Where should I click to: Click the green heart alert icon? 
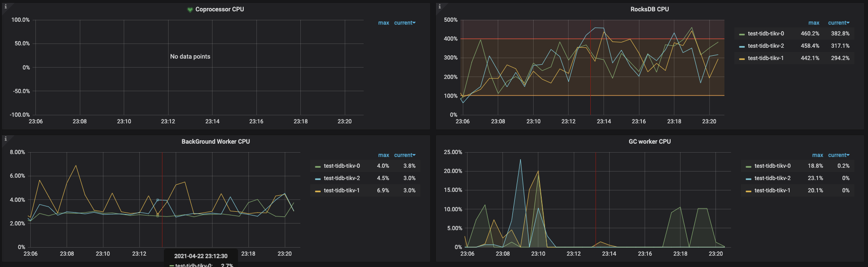[190, 9]
